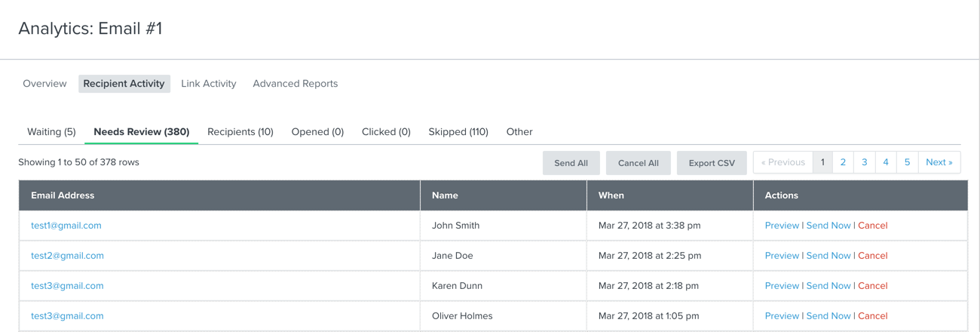
Task: Click the Send All button
Action: [571, 163]
